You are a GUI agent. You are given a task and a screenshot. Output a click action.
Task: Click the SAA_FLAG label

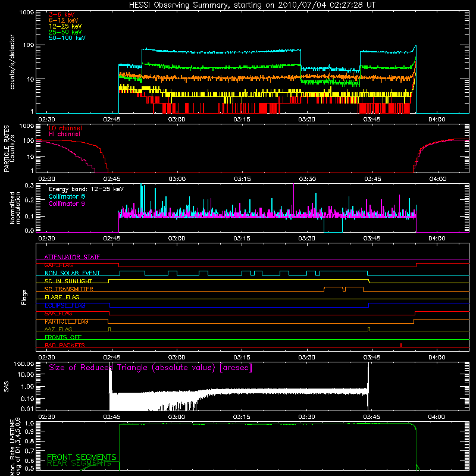tap(58, 314)
